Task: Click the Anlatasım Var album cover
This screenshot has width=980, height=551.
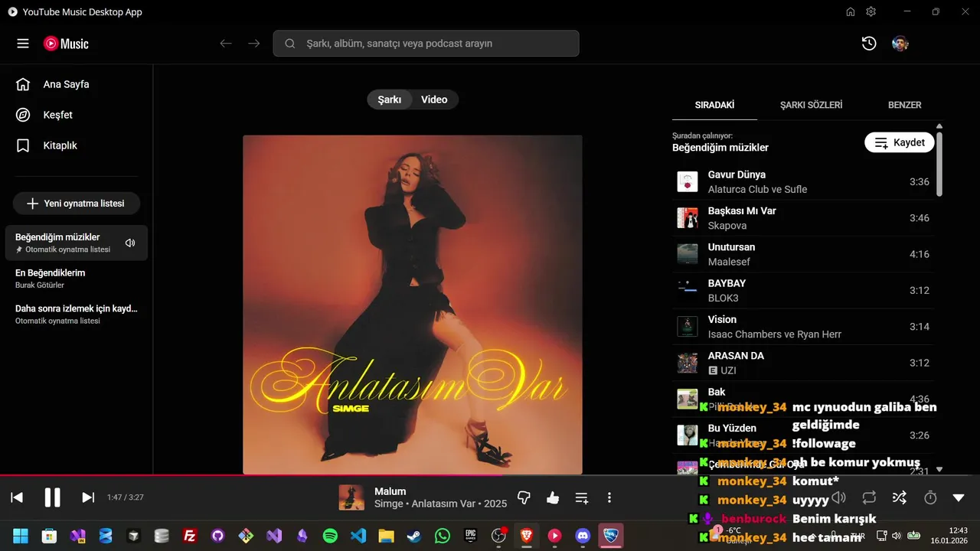Action: tap(413, 305)
